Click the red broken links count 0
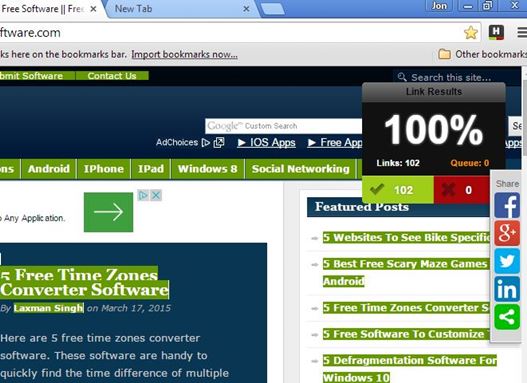This screenshot has height=383, width=527. coord(461,190)
